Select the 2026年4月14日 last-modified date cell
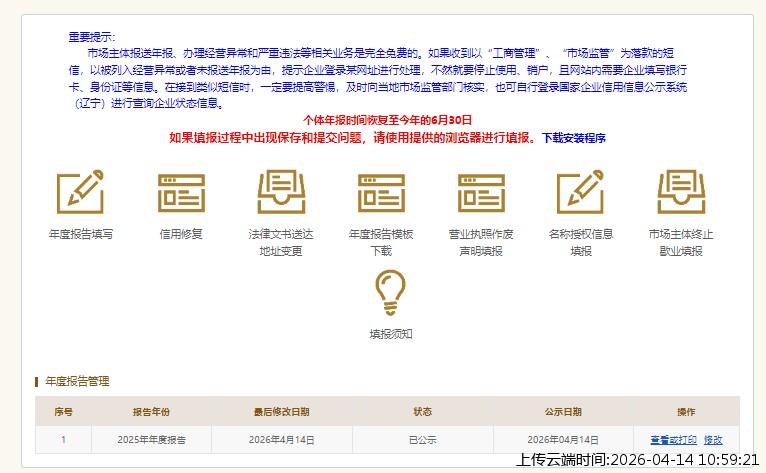The width and height of the screenshot is (766, 473). point(282,440)
